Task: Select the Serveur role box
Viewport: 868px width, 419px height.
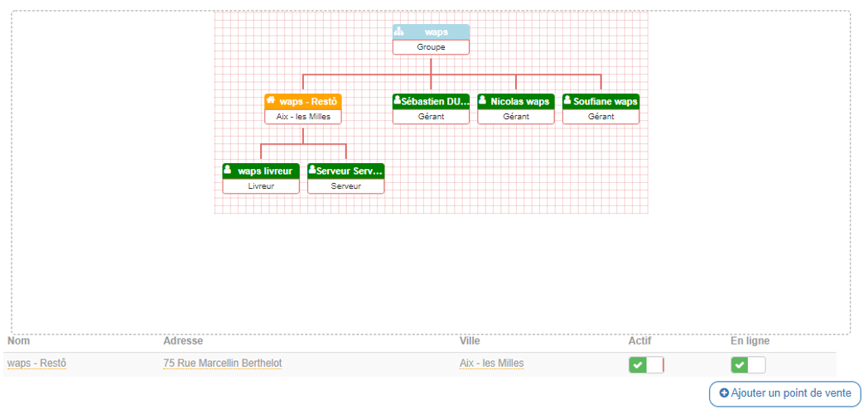Action: [345, 186]
